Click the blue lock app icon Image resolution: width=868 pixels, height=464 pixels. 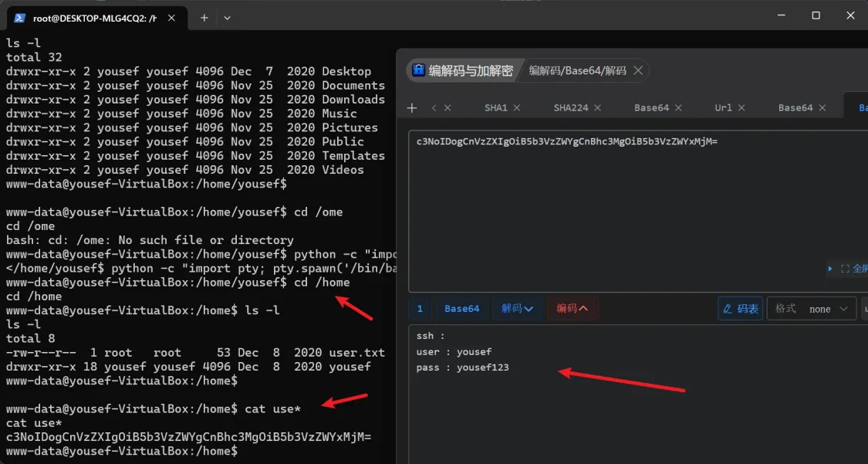(x=419, y=71)
